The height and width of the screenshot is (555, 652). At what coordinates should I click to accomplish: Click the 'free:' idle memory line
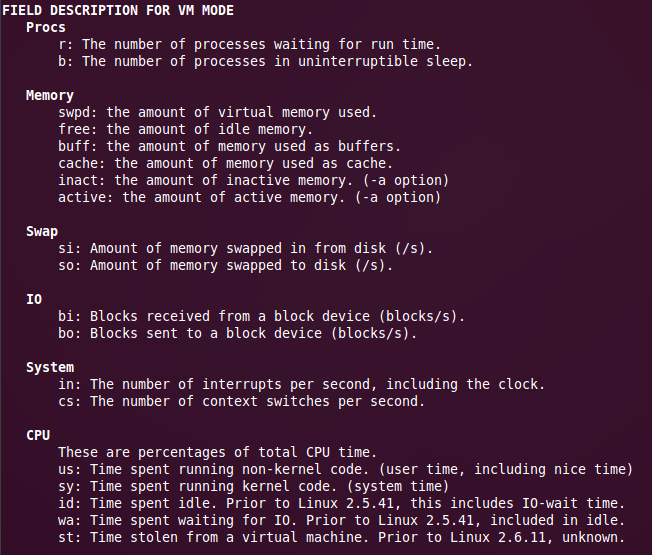pos(185,129)
